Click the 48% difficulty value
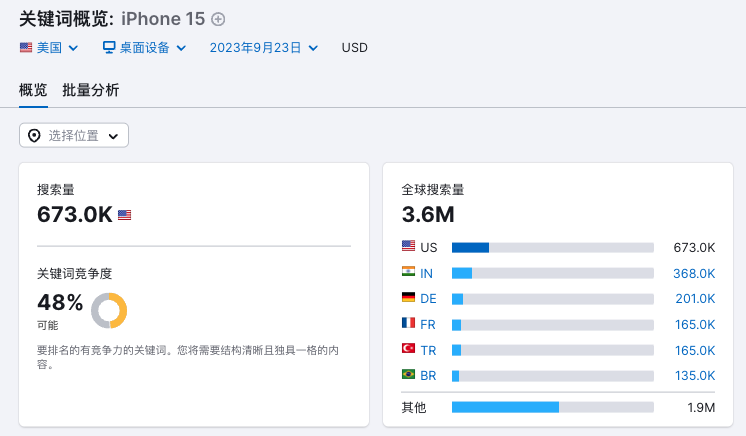This screenshot has width=746, height=436. click(60, 302)
